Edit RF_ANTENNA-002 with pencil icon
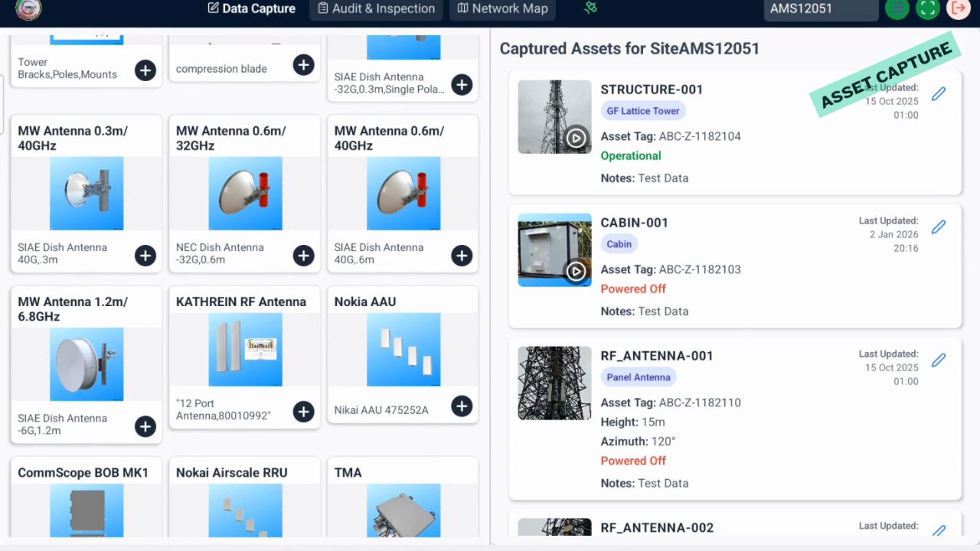 [x=939, y=531]
